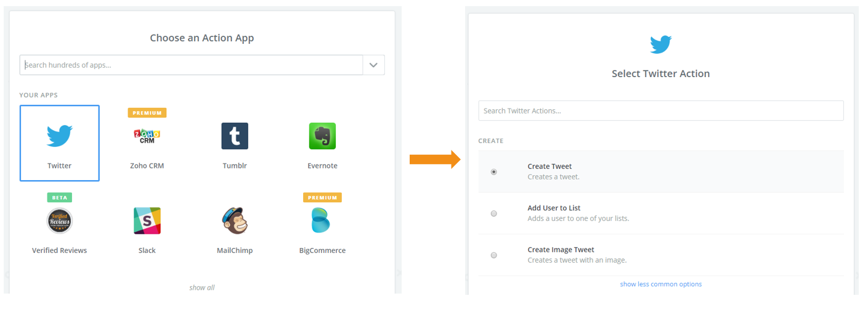Select the Create Tweet radio button
This screenshot has width=868, height=309.
tap(494, 172)
